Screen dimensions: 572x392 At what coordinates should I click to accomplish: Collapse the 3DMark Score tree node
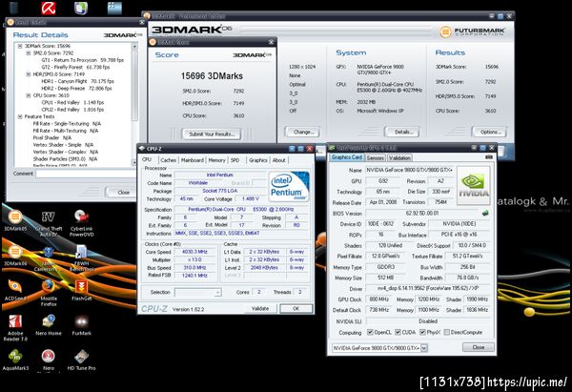(x=20, y=46)
